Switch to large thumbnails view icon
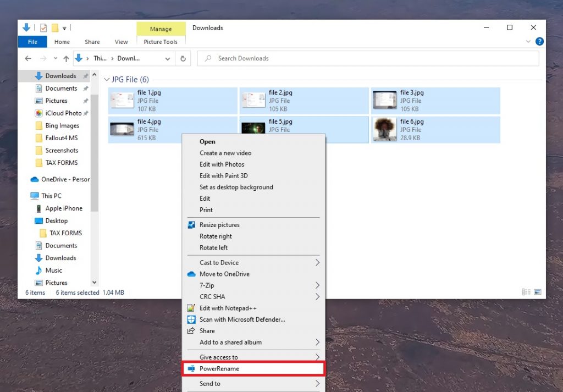Screen dimensions: 563x392 538,292
